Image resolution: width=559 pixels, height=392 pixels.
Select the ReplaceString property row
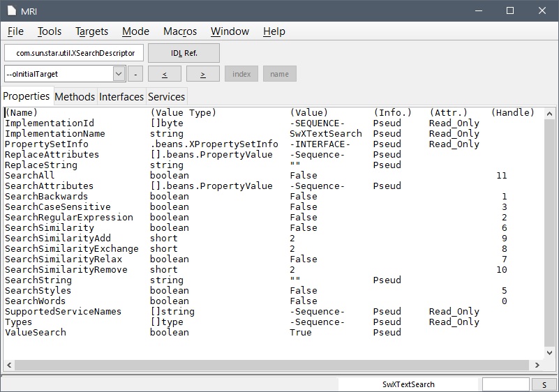(274, 165)
